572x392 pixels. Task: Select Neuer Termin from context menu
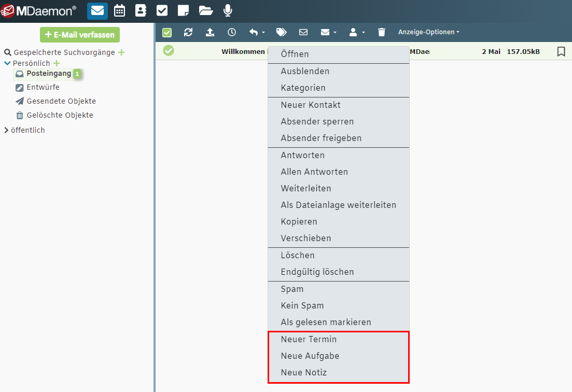[309, 339]
